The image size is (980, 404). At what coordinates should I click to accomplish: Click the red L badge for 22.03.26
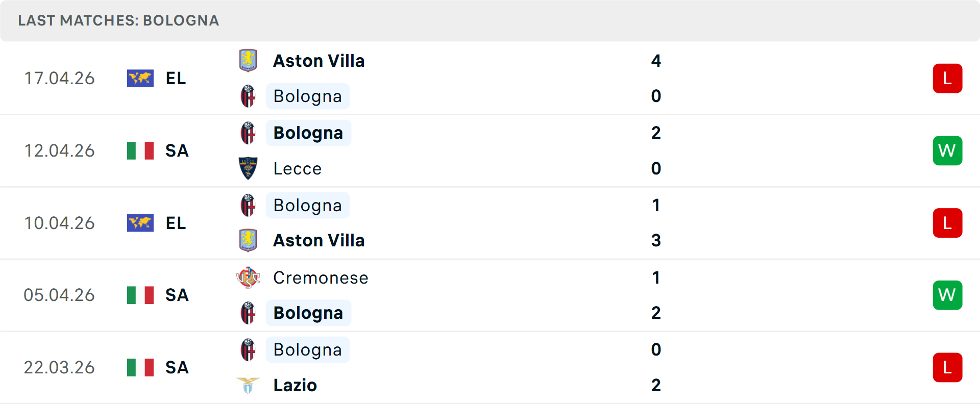947,368
